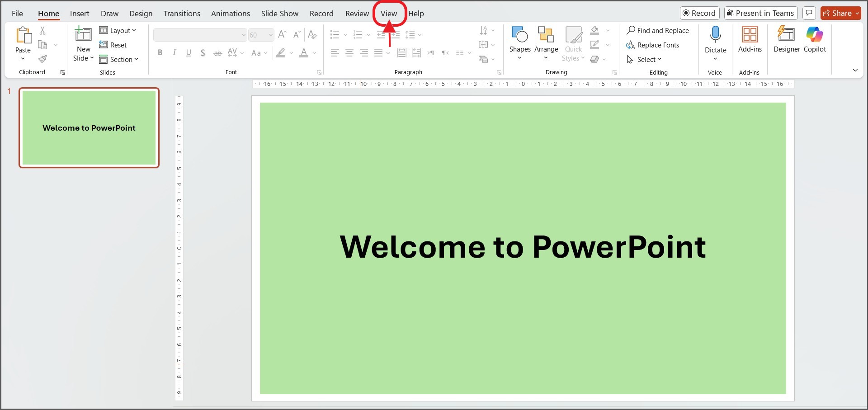Click the Paste clipboard icon
Viewport: 868px width, 410px height.
click(23, 36)
